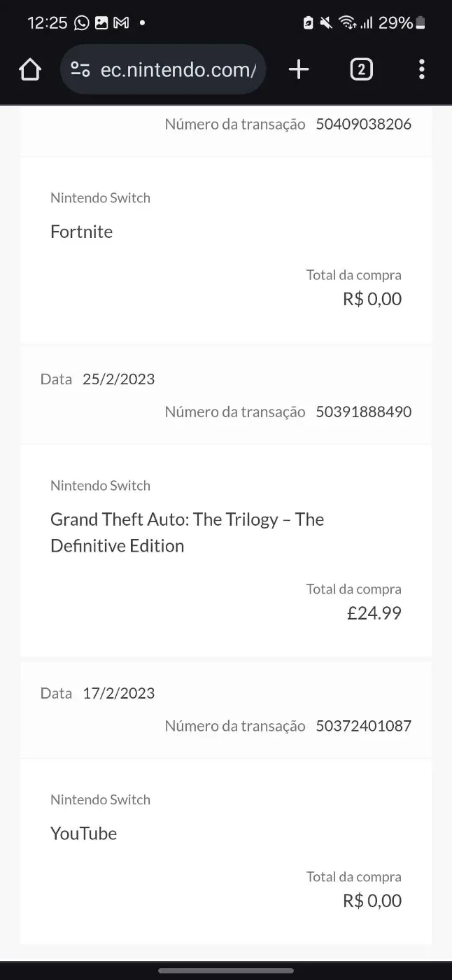Tap the navigation gesture bar at bottom
Screen dimensions: 452x980
click(x=226, y=971)
